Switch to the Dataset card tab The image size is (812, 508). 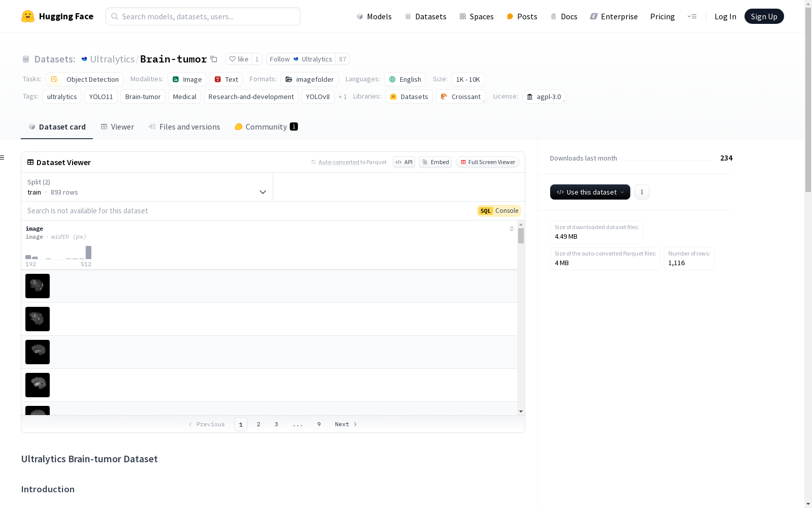point(57,127)
